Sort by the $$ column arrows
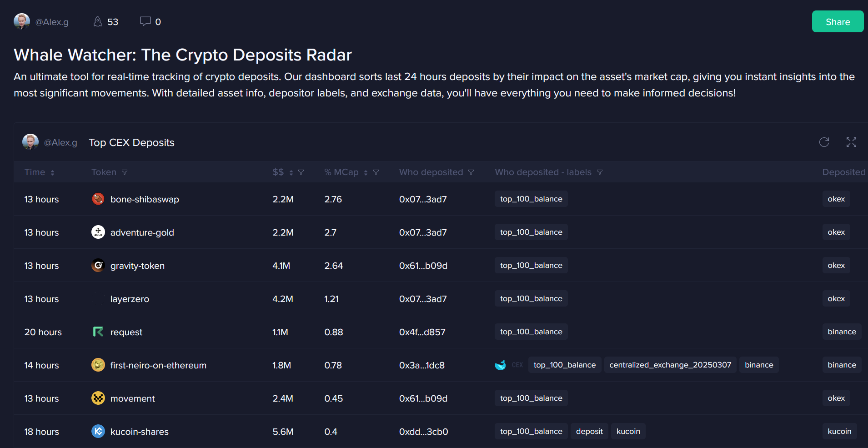Viewport: 868px width, 448px height. [291, 172]
